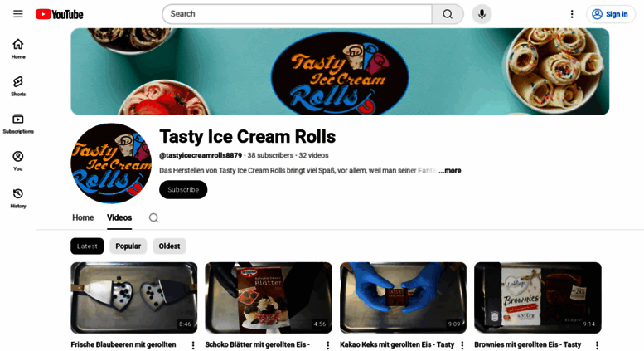Select the Oldest filter chip

click(169, 246)
